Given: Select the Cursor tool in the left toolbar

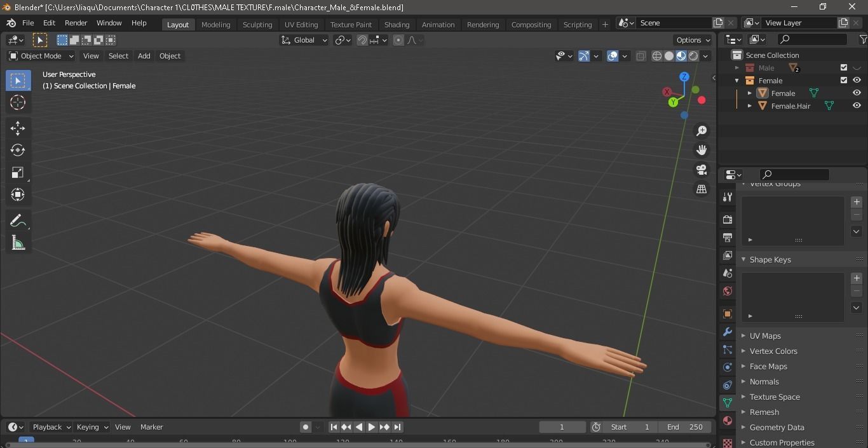Looking at the screenshot, I should (x=18, y=102).
